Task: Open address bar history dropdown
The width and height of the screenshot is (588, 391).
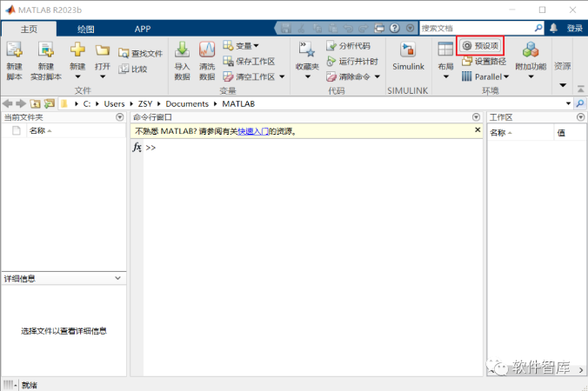Action: 569,103
